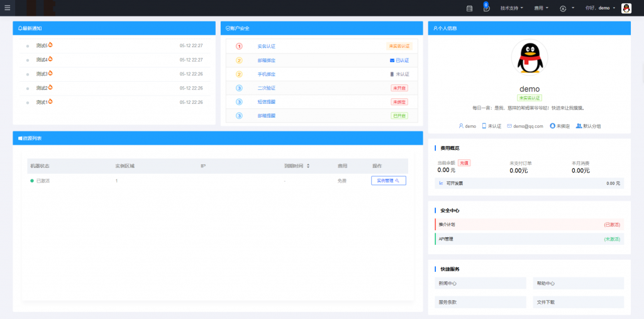Expand the 技术支持 dropdown
644x319 pixels.
coord(512,8)
